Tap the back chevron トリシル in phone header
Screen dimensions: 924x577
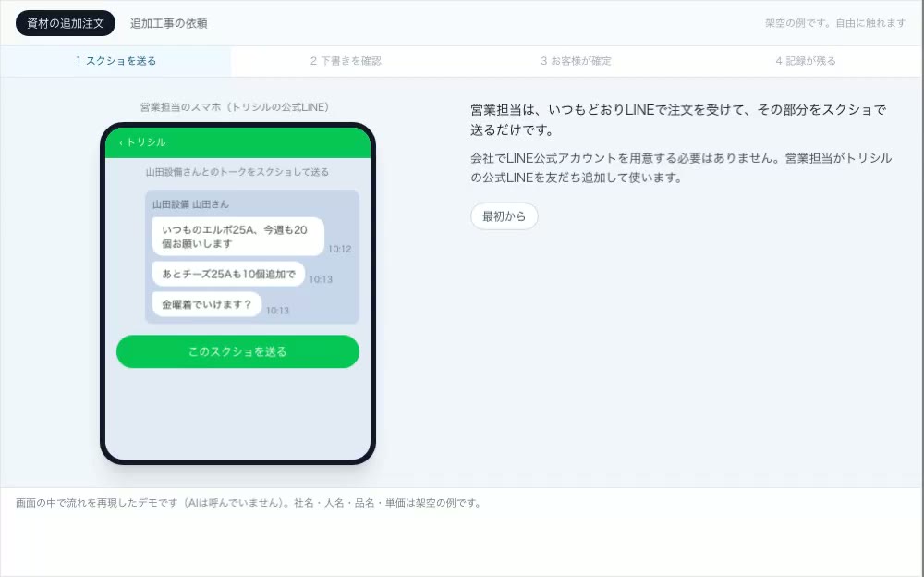pos(142,142)
